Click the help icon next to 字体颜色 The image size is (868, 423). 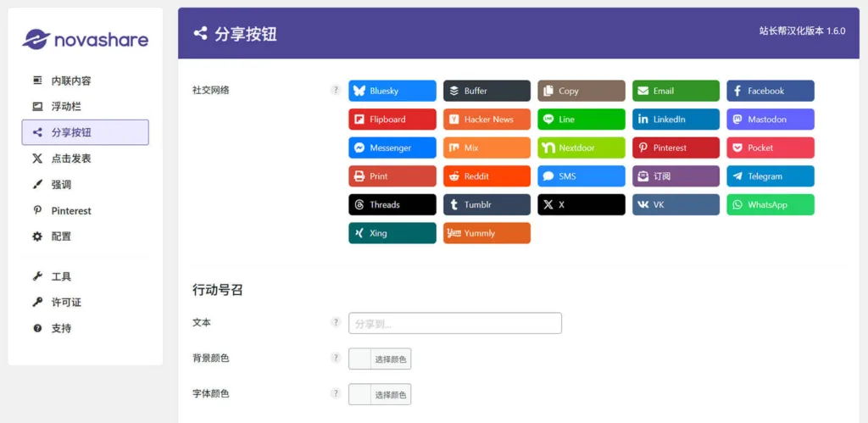[336, 393]
